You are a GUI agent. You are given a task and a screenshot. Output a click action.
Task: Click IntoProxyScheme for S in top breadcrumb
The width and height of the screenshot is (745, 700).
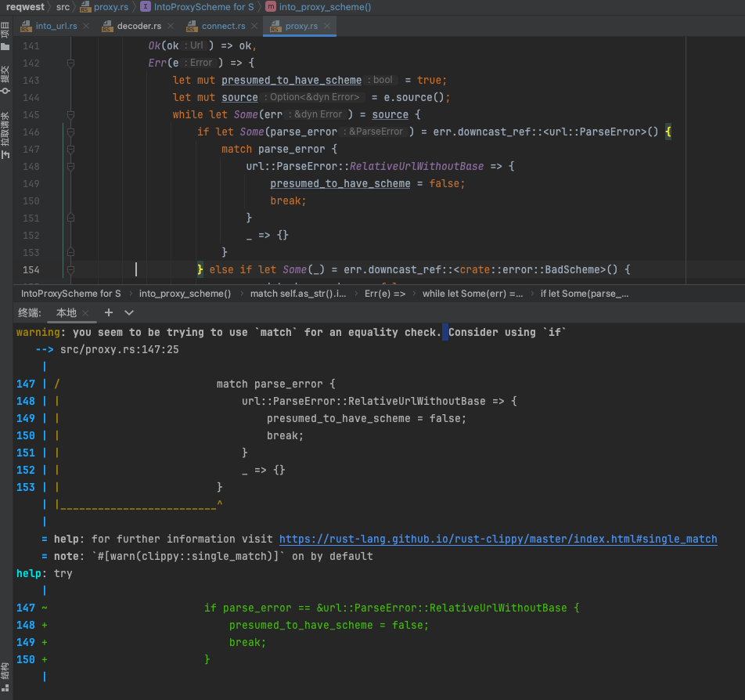point(203,7)
